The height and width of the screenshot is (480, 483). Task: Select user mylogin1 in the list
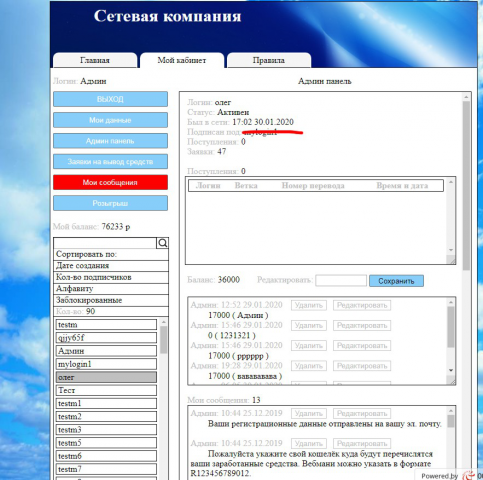point(106,364)
